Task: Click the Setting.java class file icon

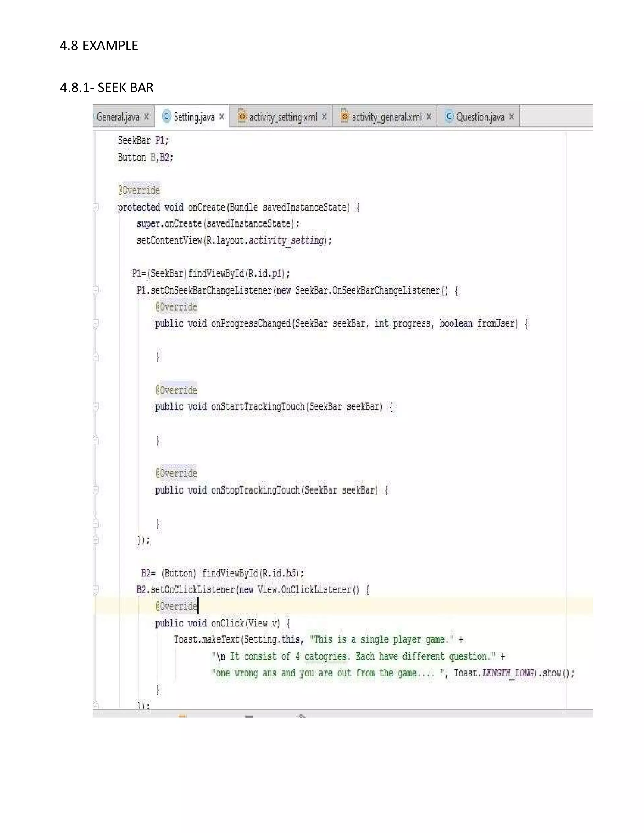Action: (x=166, y=116)
